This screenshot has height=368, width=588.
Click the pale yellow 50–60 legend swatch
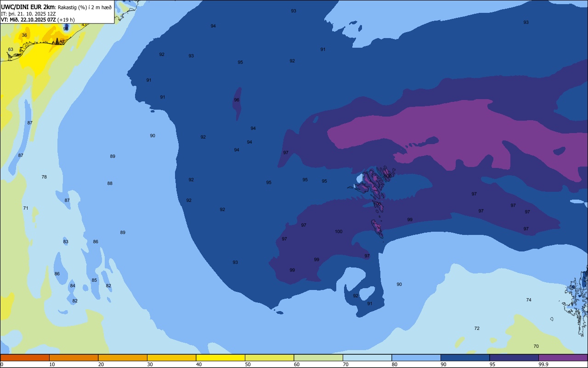[270, 357]
